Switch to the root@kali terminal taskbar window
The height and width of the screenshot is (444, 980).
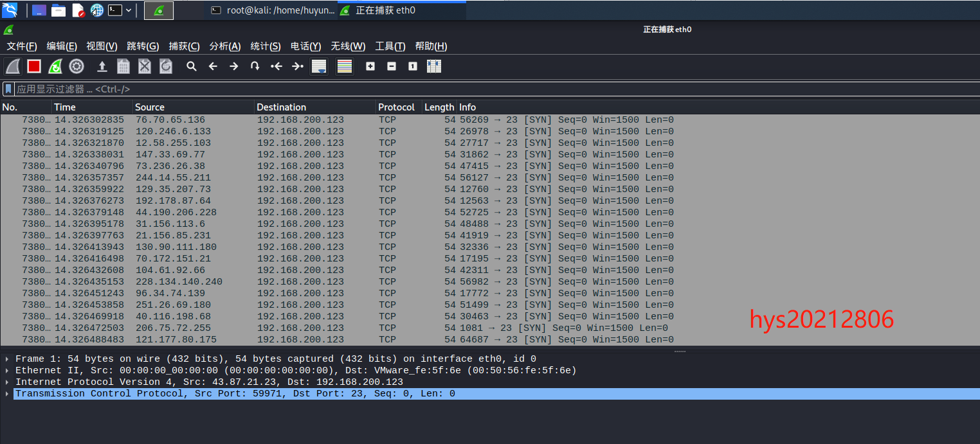[x=273, y=10]
